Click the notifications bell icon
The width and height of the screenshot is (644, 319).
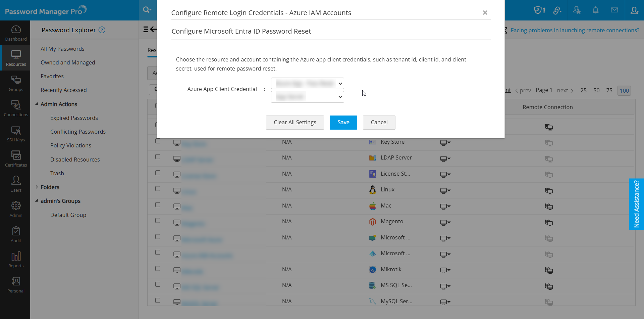tap(596, 10)
